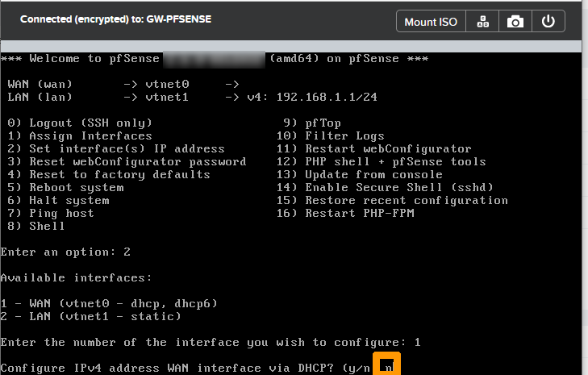Click menu line '3) Reset webConfigurator password'
Screen dimensions: 588x375
pos(127,161)
